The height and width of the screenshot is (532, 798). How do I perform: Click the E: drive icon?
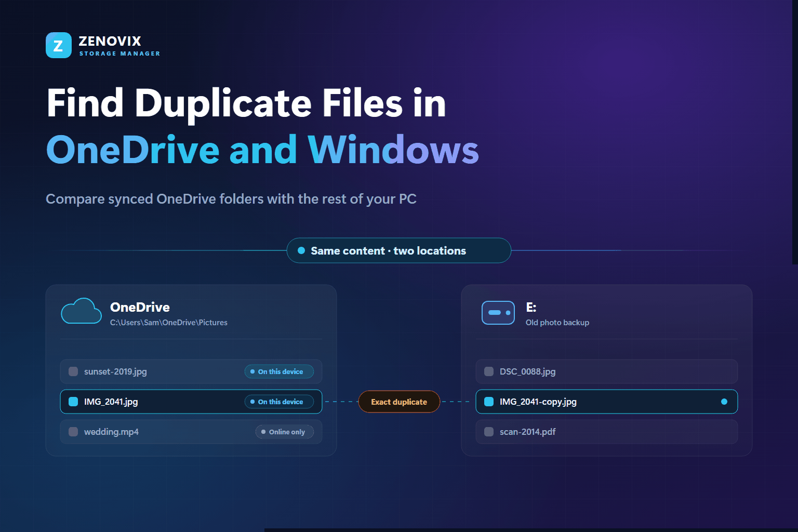pos(498,313)
